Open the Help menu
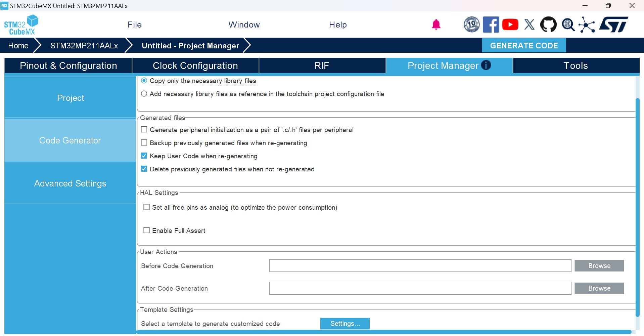 [x=338, y=25]
